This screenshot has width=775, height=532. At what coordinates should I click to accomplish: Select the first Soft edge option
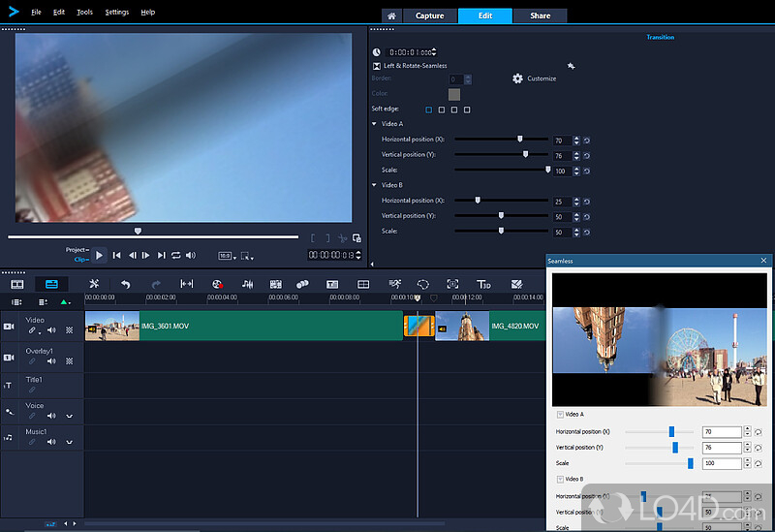tap(428, 110)
